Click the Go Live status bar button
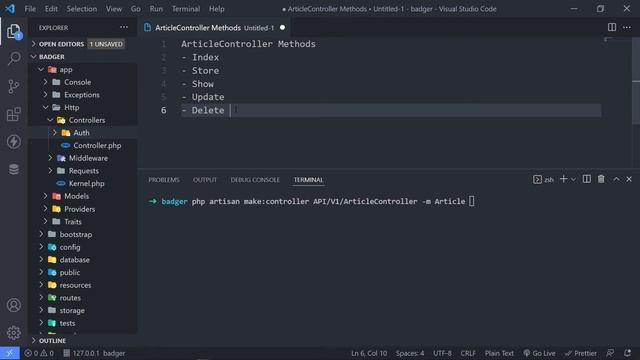Screen dimensions: 640x360 click(x=540, y=353)
